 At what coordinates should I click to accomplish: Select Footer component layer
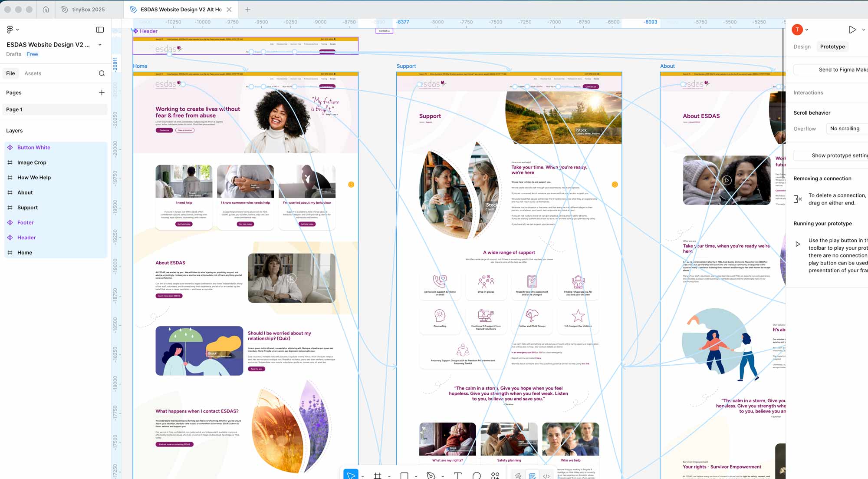coord(56,222)
